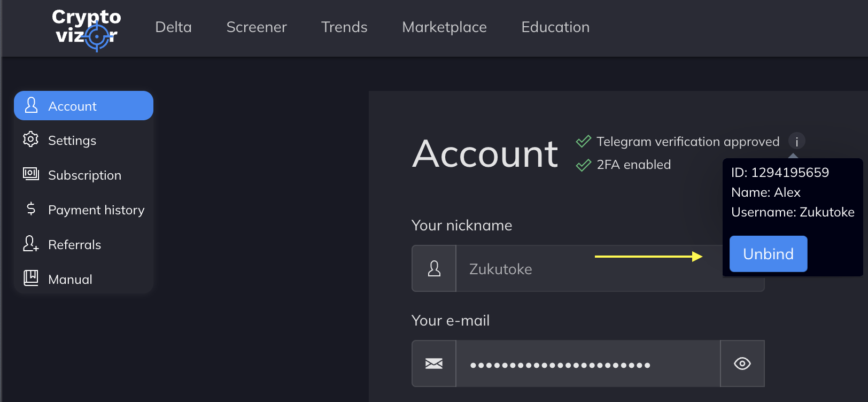Click the Subscription card icon
Image resolution: width=868 pixels, height=402 pixels.
click(30, 174)
